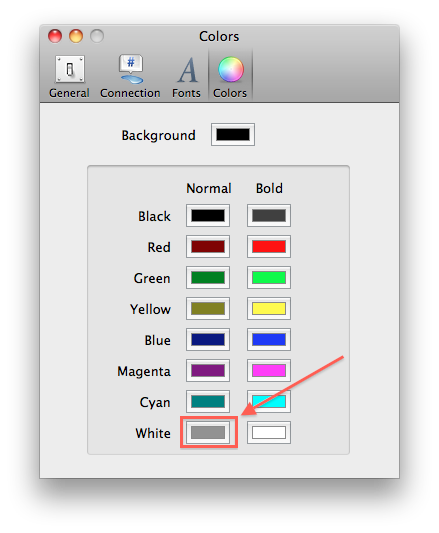Screen dimensions: 439x533
Task: Click the highlighted Normal White color well
Action: 208,432
